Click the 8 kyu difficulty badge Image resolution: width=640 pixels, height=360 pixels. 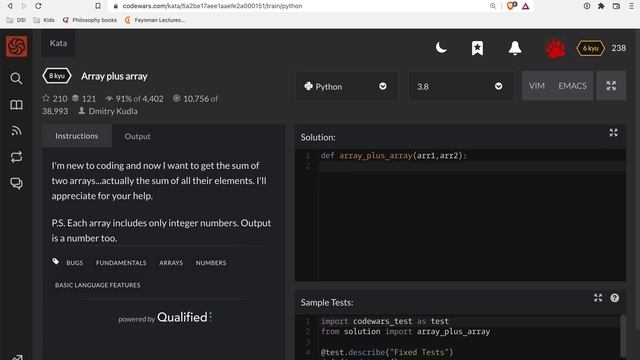(57, 76)
